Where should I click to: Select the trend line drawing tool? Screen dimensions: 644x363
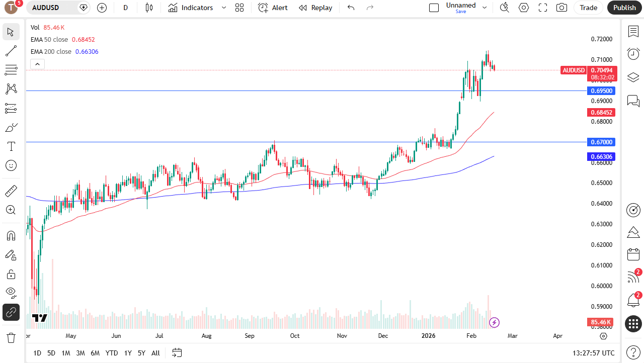click(x=11, y=51)
